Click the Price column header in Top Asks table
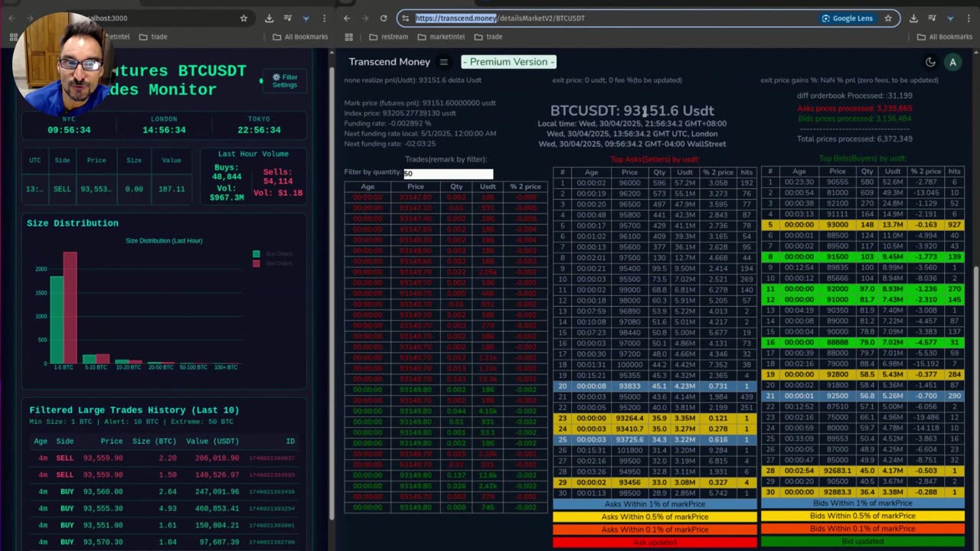This screenshot has width=980, height=551. (629, 172)
